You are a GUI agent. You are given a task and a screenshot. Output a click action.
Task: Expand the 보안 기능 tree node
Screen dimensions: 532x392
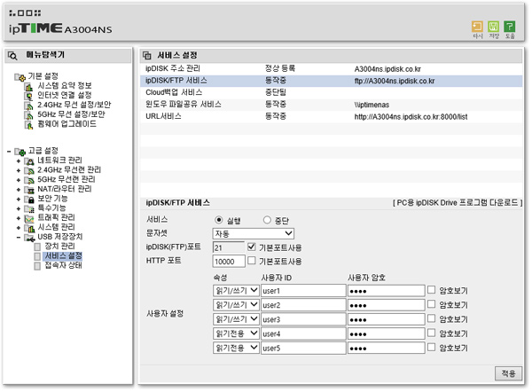tap(19, 200)
